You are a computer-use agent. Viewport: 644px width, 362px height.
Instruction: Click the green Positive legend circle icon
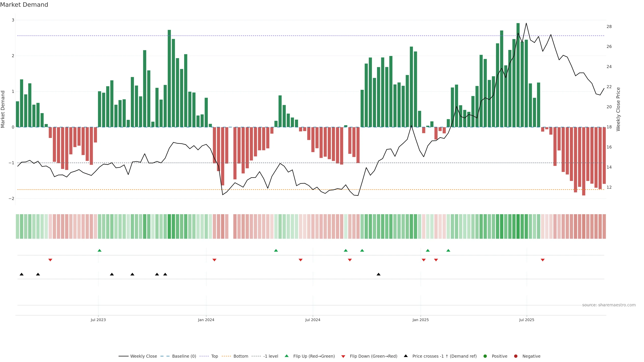485,356
